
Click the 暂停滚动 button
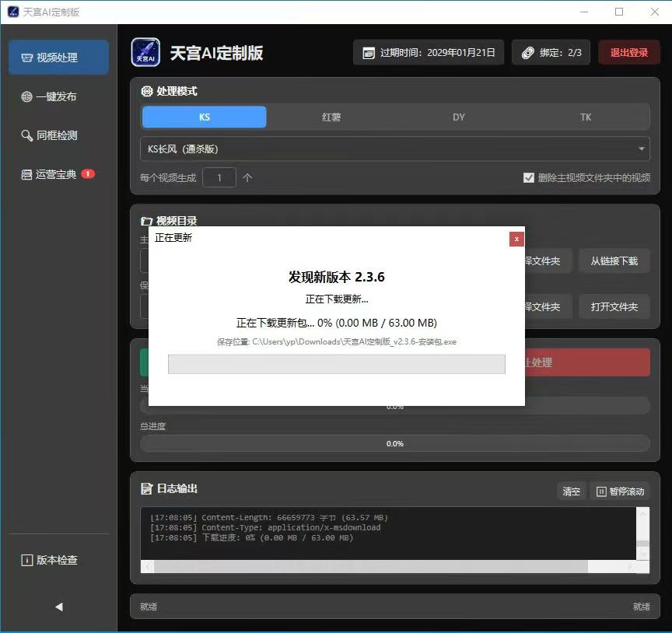[x=620, y=491]
